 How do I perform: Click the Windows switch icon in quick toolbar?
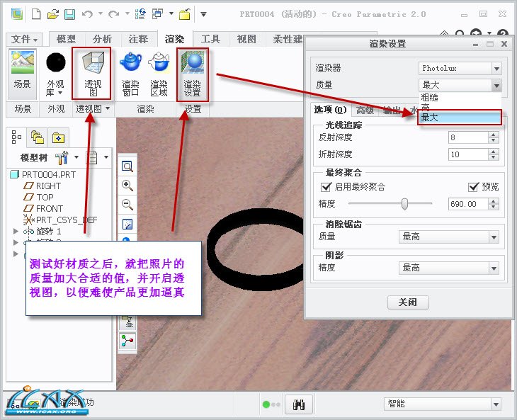tap(157, 14)
